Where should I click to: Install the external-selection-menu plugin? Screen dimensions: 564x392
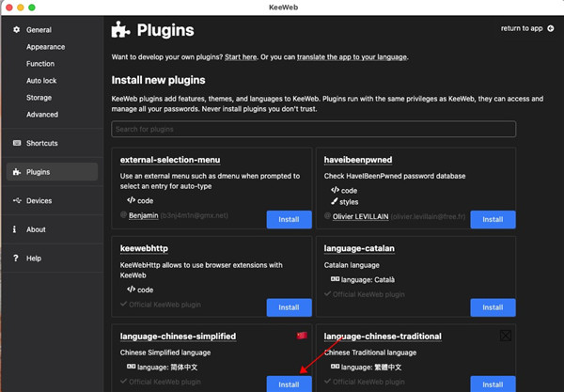click(x=289, y=219)
